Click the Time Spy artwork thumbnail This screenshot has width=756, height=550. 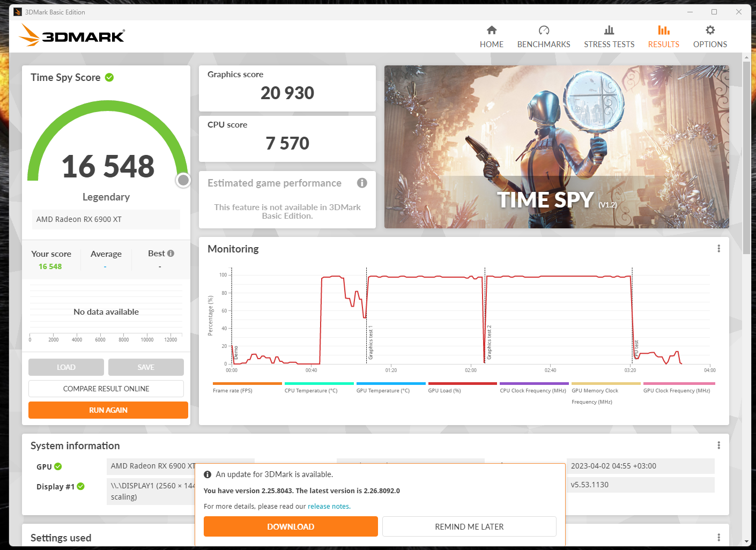557,147
